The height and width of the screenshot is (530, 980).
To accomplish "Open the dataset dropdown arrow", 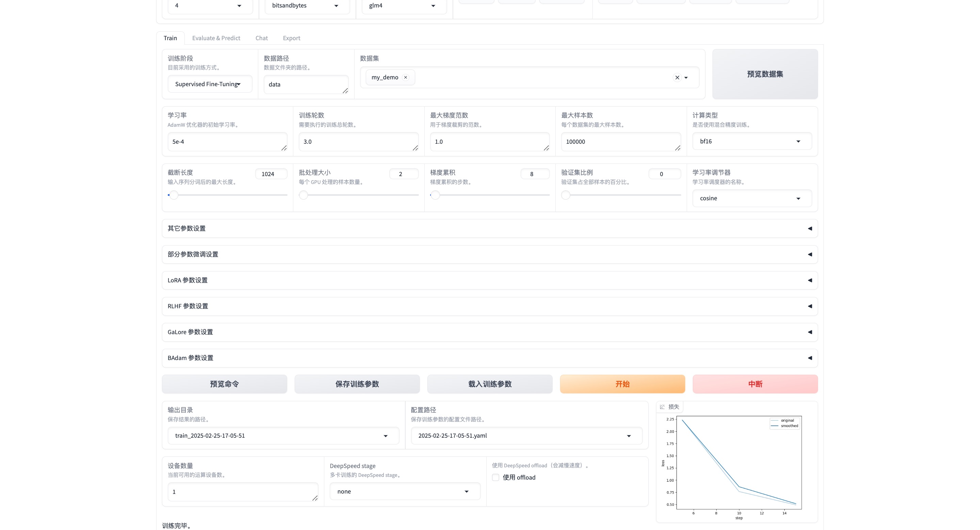I will point(686,78).
